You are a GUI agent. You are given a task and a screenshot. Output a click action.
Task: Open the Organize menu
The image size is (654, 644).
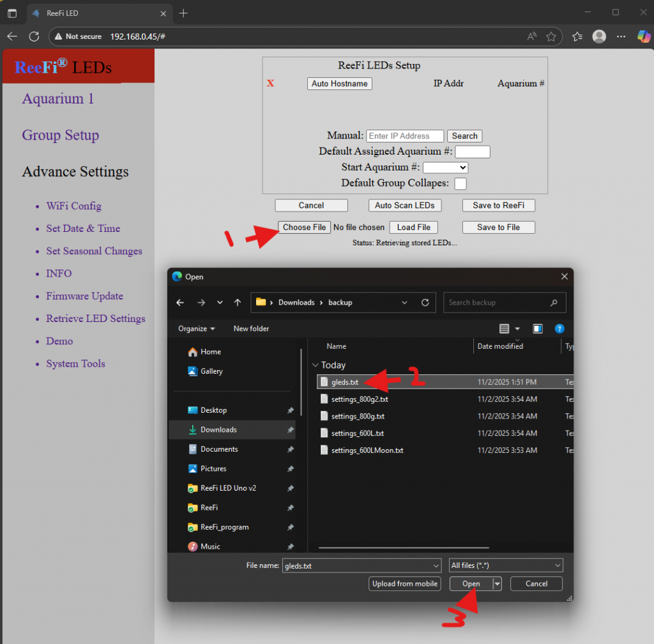[x=196, y=328]
